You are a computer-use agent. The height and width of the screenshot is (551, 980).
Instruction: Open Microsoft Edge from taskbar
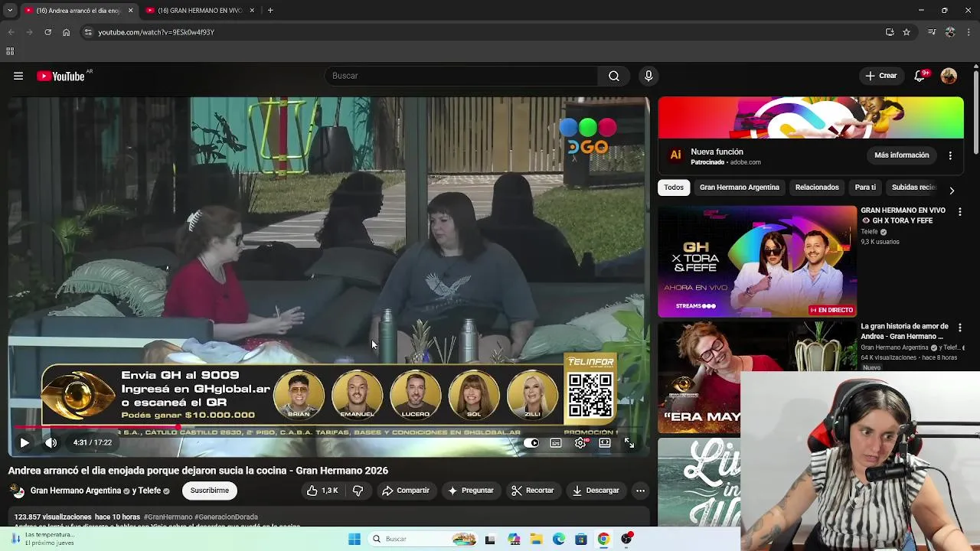pos(559,539)
